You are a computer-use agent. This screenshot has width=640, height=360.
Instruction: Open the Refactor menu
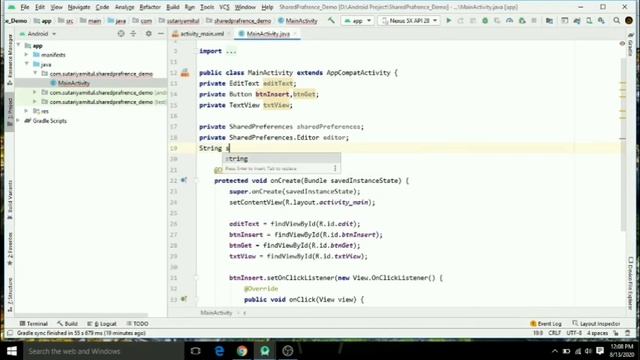[150, 7]
